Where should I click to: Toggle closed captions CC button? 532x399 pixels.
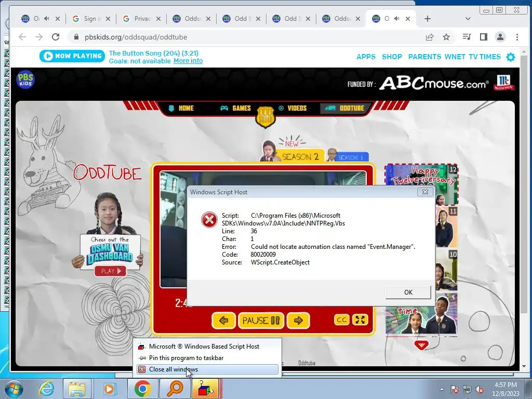pos(342,320)
